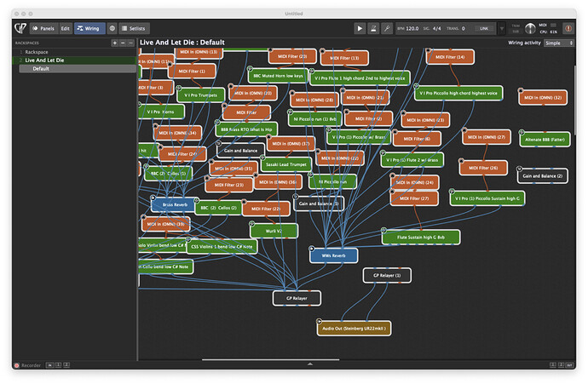
Task: Select the CSS Violins 1 bend low C# block
Action: pyautogui.click(x=222, y=247)
